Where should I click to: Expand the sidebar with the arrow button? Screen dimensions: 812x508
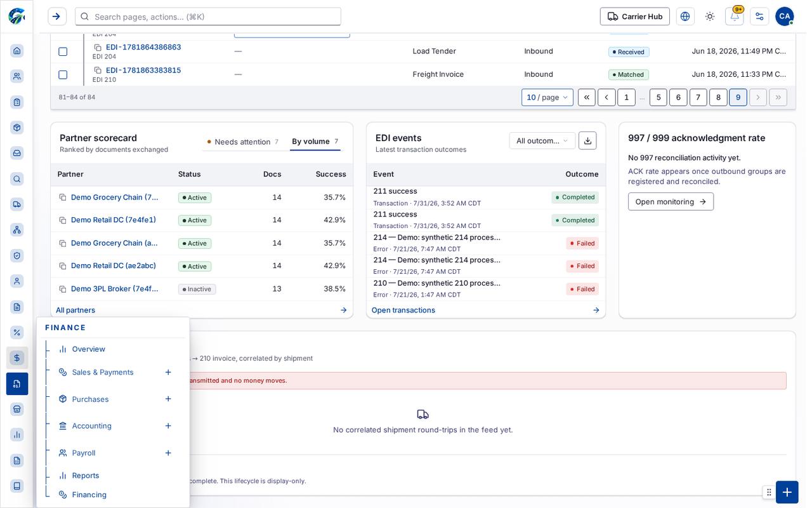coord(57,17)
